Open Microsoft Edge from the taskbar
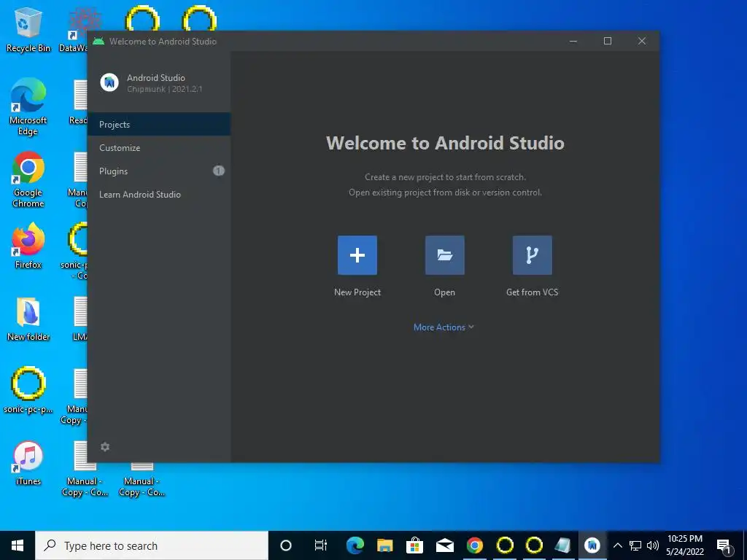 tap(355, 545)
